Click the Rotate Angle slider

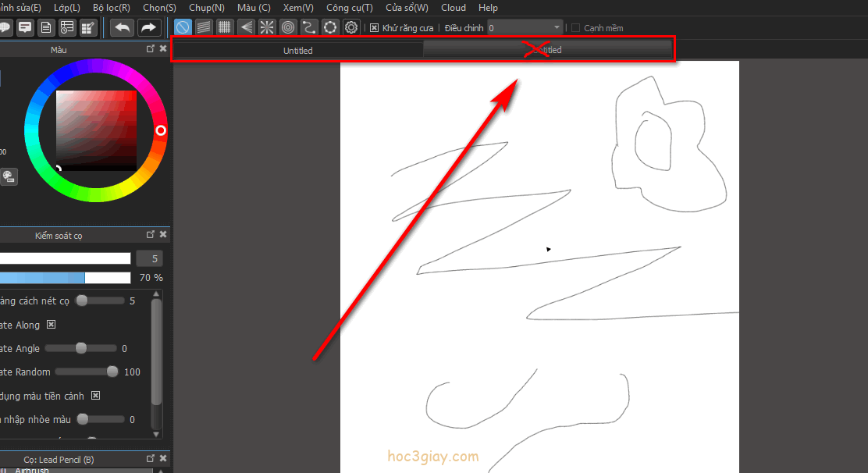coord(81,348)
